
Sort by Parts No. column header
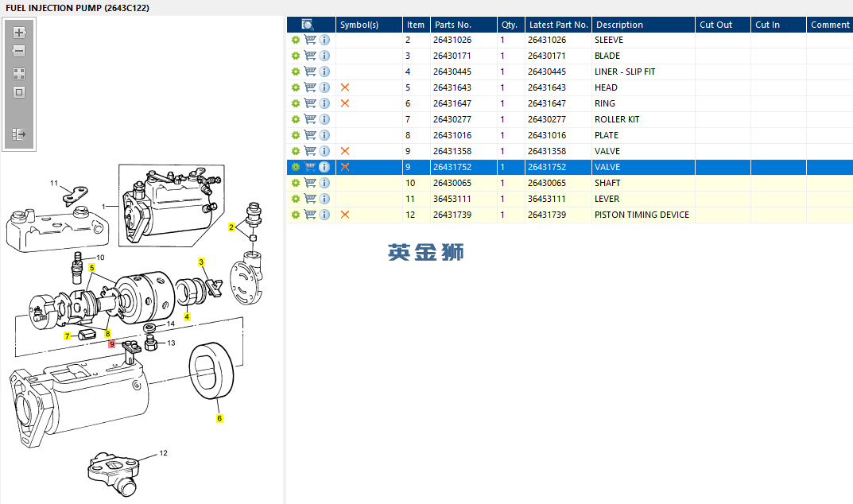pyautogui.click(x=463, y=25)
